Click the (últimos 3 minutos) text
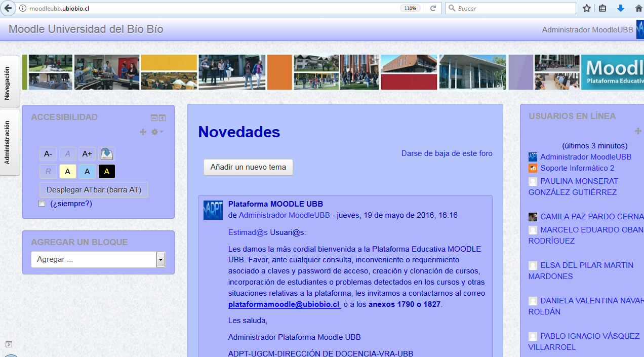The width and height of the screenshot is (644, 357). pos(595,146)
